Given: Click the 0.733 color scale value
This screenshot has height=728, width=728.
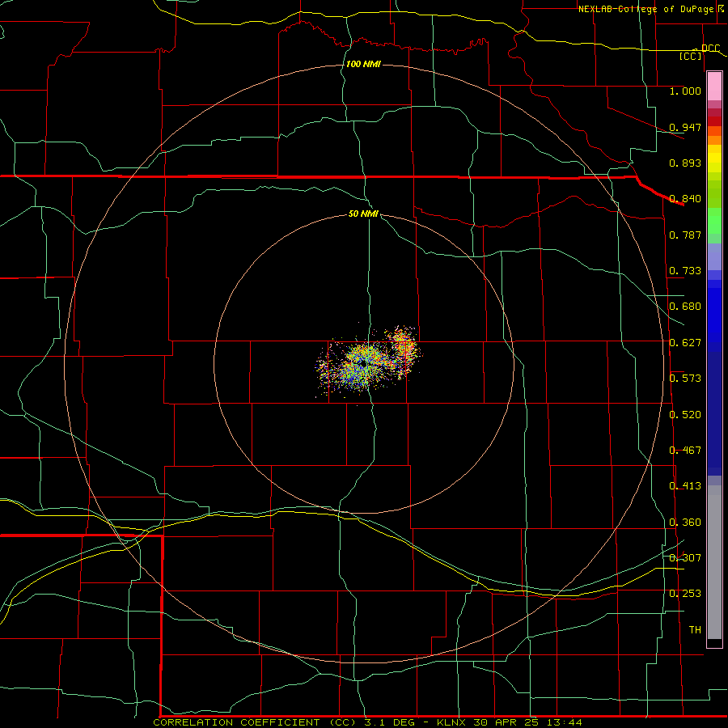Looking at the screenshot, I should tap(685, 271).
